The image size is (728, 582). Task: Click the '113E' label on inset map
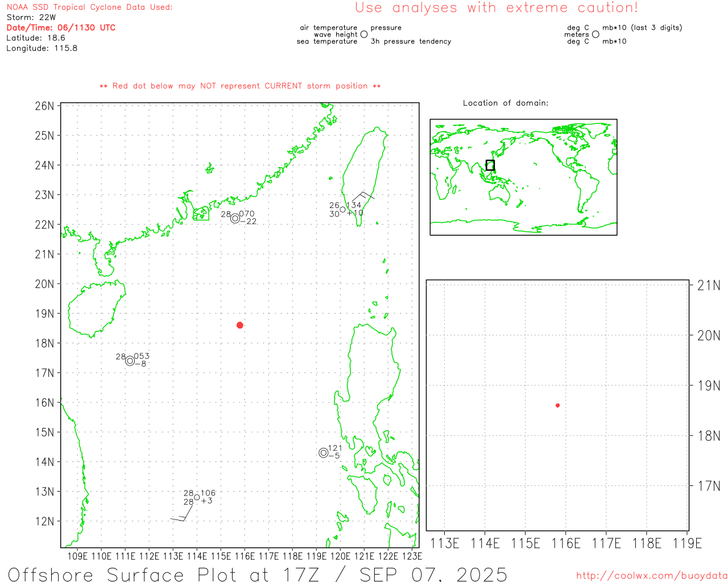click(445, 543)
